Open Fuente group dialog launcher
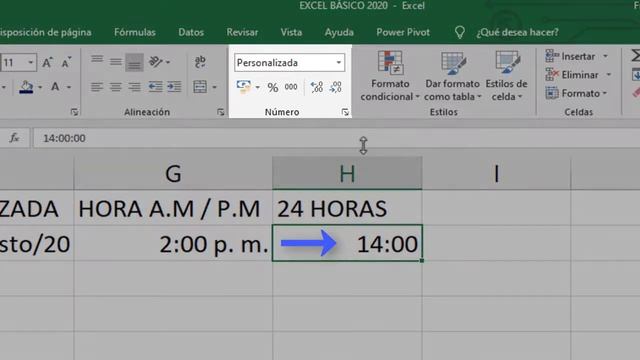This screenshot has height=360, width=640. pos(74,112)
